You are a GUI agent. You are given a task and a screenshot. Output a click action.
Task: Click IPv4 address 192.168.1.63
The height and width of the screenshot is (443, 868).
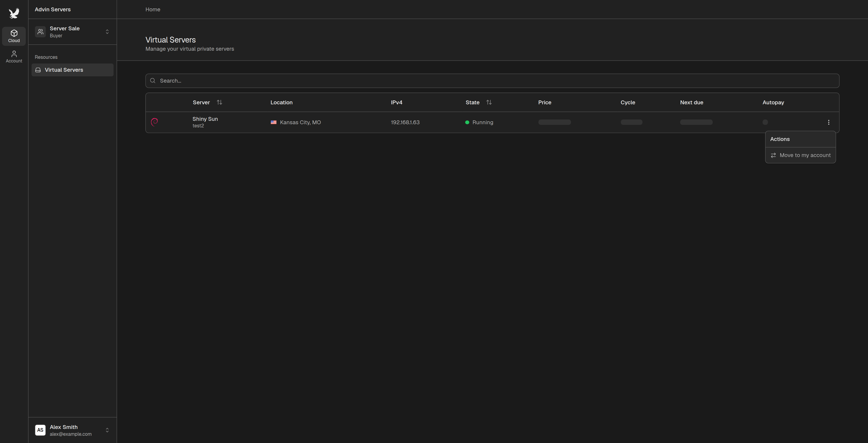(405, 122)
